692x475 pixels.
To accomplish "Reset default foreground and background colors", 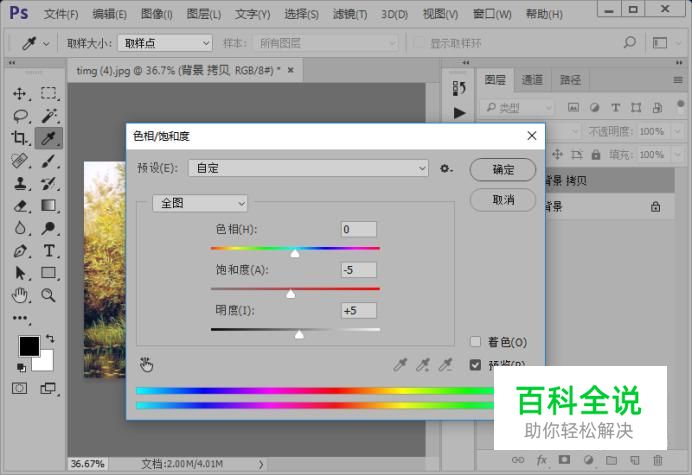I will coord(21,367).
